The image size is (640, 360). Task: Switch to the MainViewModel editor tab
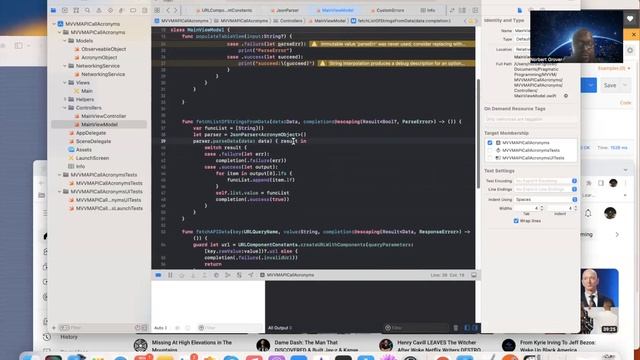point(335,10)
